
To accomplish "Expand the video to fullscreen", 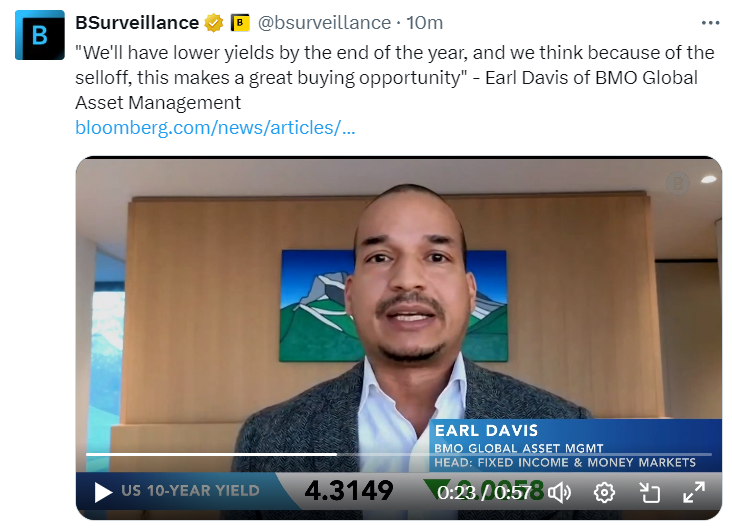I will point(693,493).
